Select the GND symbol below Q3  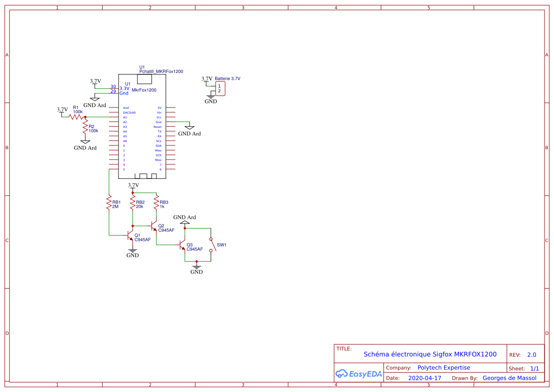tap(196, 267)
